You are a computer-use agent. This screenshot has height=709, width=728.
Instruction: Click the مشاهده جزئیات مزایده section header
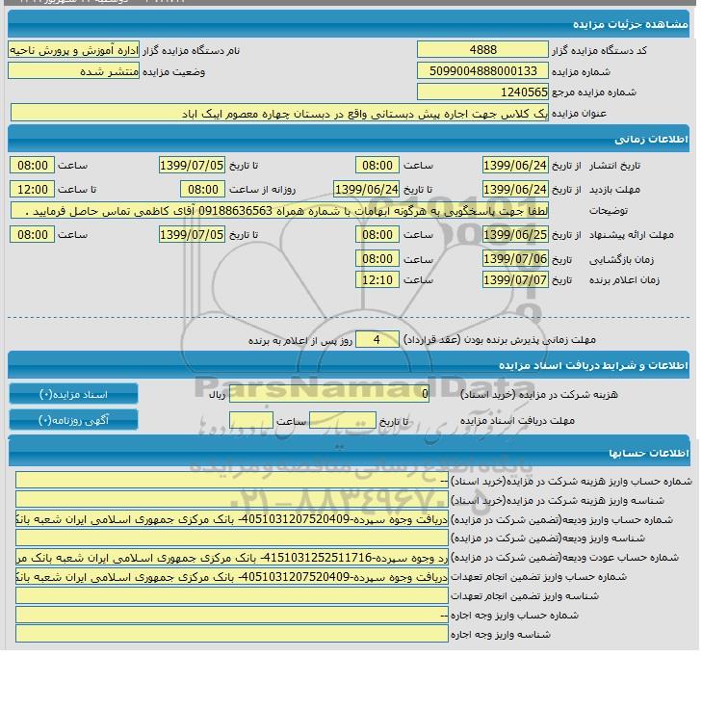[x=349, y=24]
